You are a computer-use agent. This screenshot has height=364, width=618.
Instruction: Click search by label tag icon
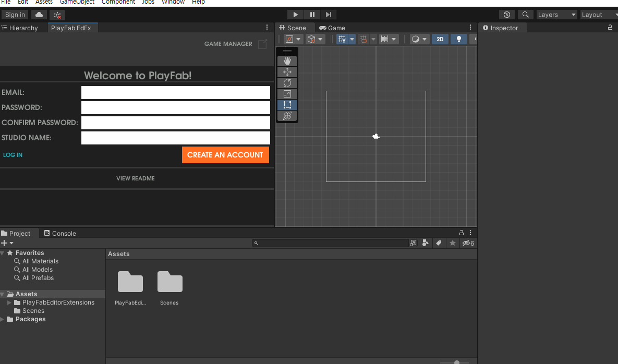coord(439,243)
